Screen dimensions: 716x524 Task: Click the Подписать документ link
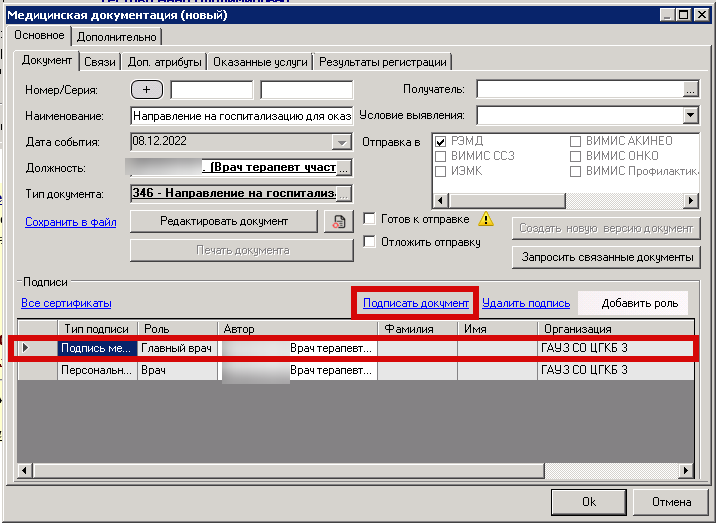click(x=415, y=303)
